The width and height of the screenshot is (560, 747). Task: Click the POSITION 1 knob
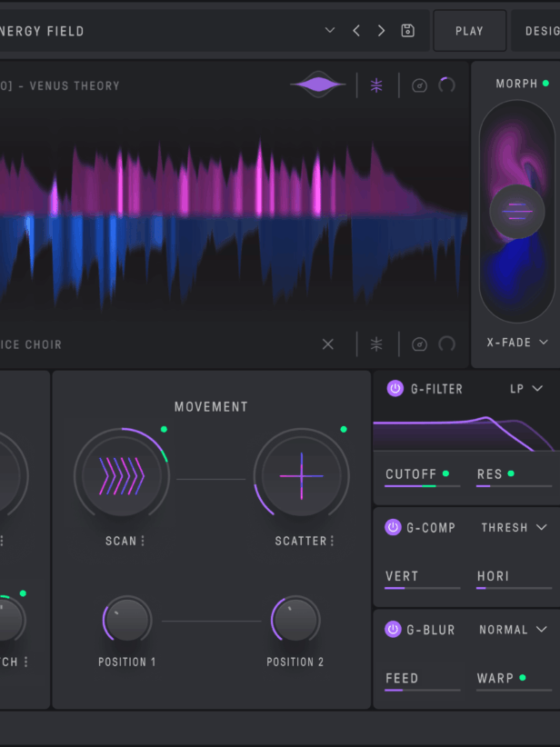click(x=126, y=620)
